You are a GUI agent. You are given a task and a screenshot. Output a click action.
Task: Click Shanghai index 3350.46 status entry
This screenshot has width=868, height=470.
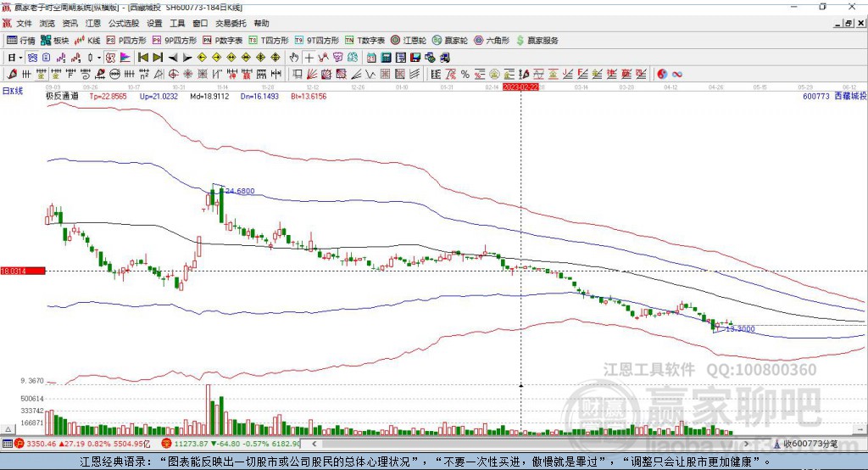pos(82,444)
